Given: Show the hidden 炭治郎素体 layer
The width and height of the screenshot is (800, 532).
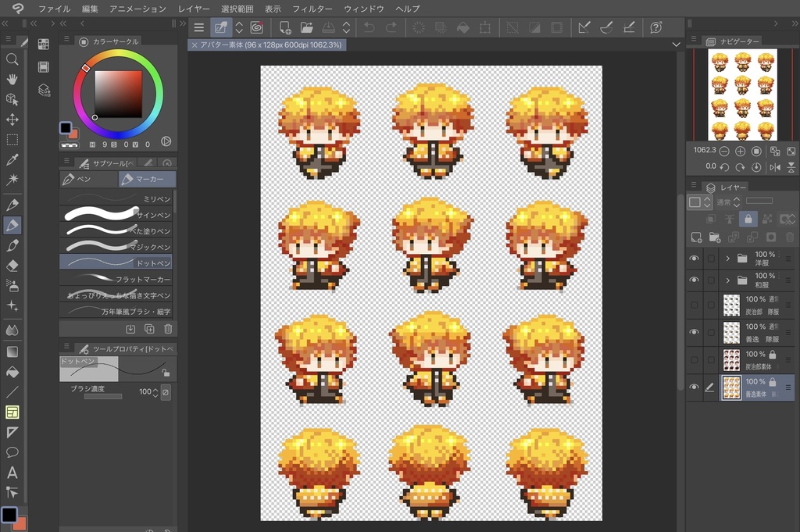Looking at the screenshot, I should (694, 359).
